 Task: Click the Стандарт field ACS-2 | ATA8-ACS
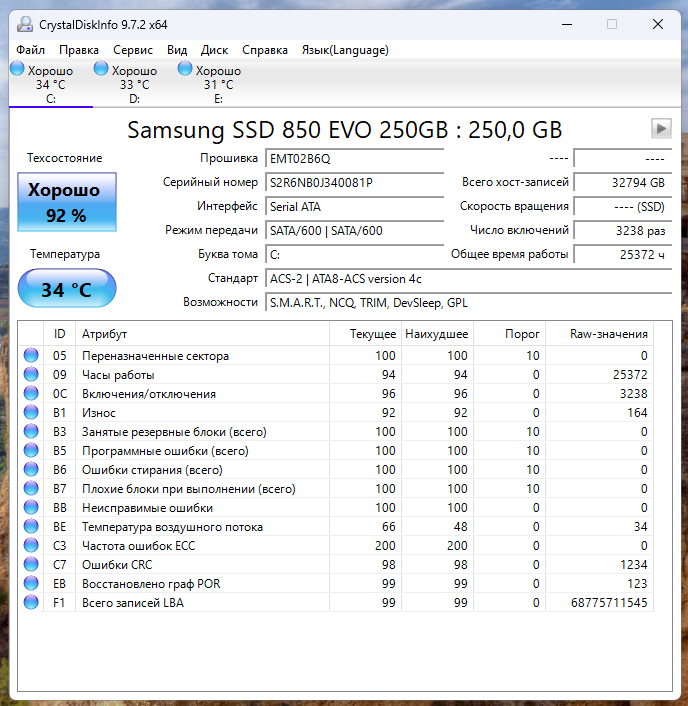point(468,279)
